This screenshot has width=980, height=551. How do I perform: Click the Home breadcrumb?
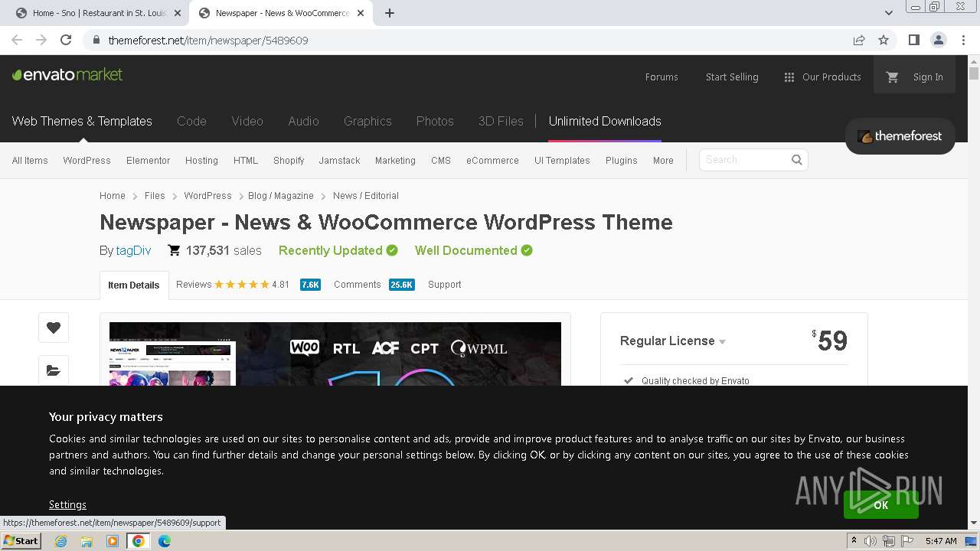[x=113, y=196]
